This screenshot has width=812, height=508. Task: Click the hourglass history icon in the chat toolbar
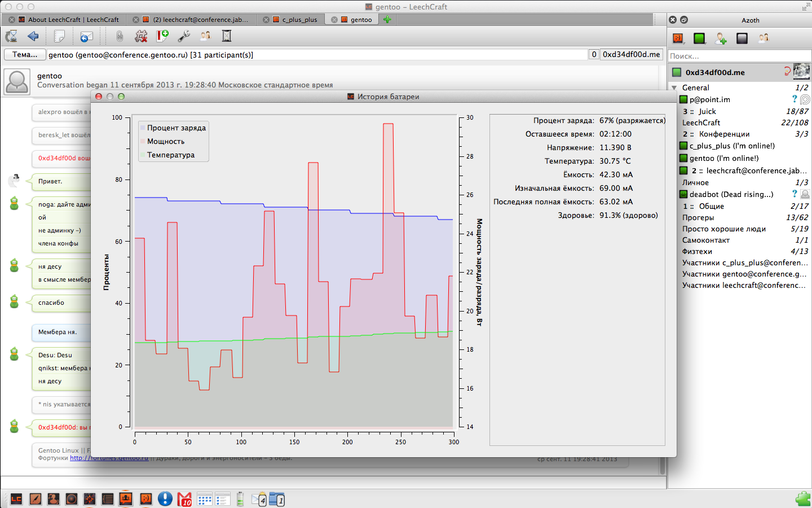point(11,36)
